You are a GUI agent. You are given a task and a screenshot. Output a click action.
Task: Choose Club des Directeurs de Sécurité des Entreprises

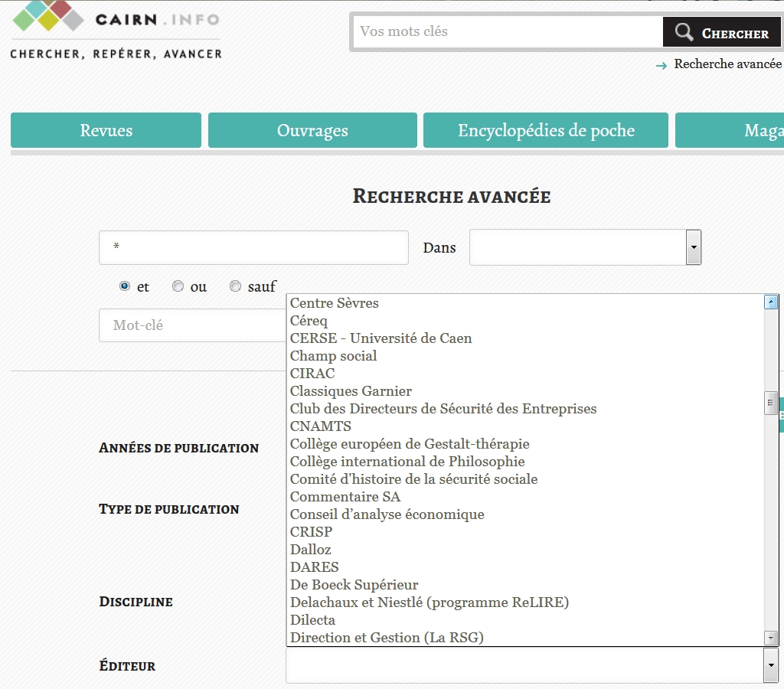click(525, 409)
